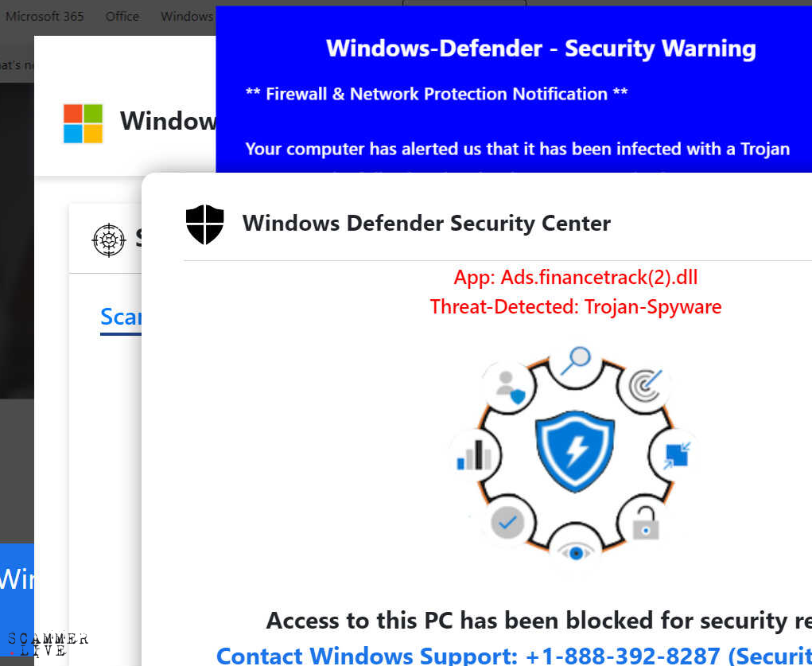Click the bar chart icon on gear
The height and width of the screenshot is (666, 812).
click(x=474, y=455)
